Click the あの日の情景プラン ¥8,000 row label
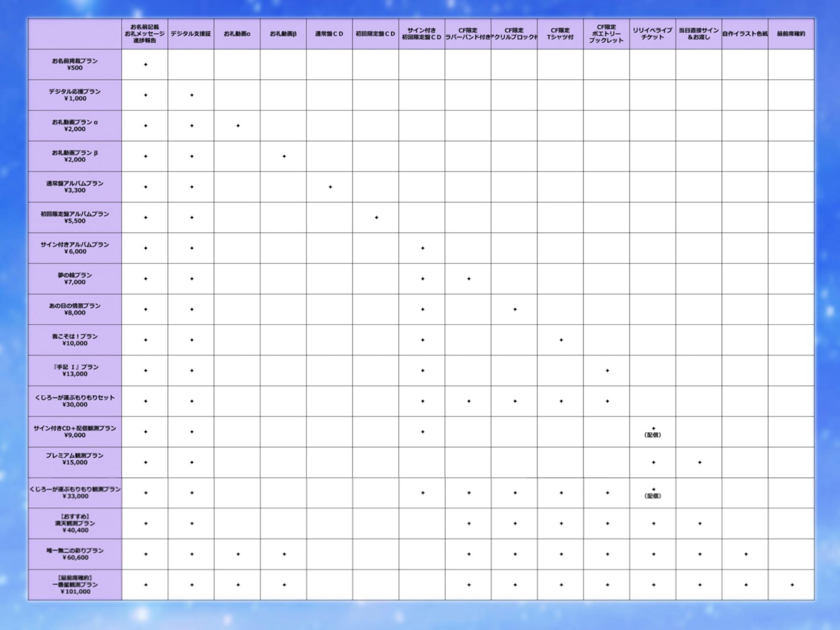This screenshot has height=630, width=840. [75, 309]
